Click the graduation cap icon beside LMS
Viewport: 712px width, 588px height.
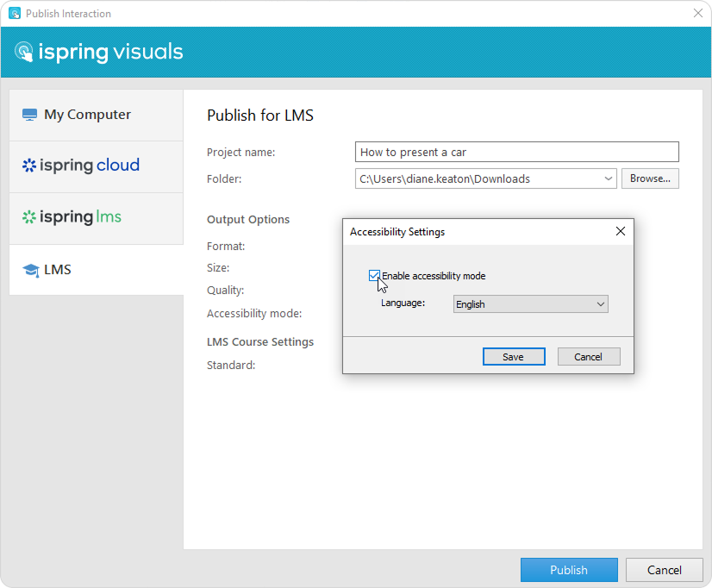pyautogui.click(x=31, y=270)
